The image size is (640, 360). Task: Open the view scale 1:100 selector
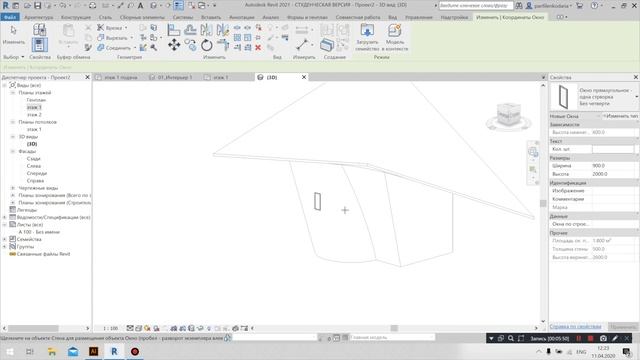110,328
